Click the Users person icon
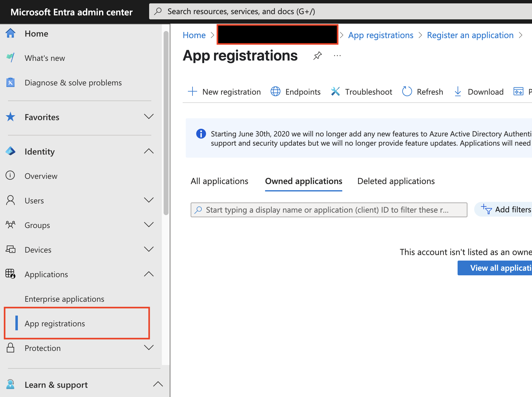Viewport: 532px width, 397px height. pos(10,200)
